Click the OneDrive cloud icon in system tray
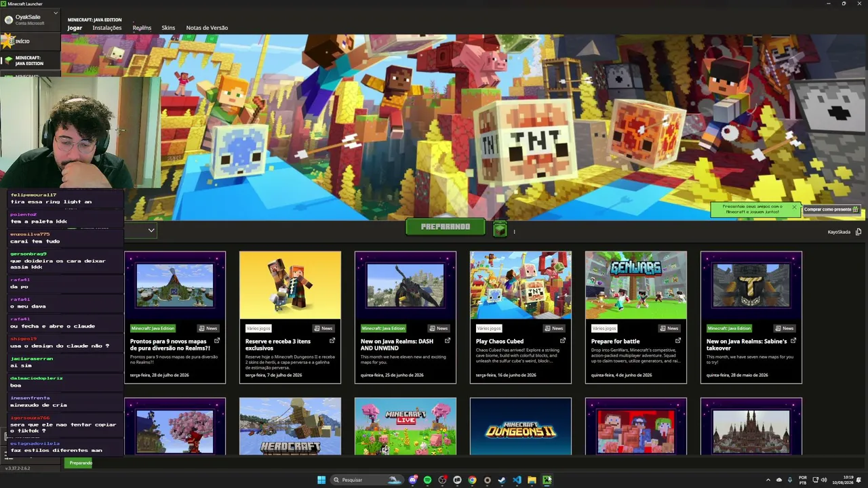This screenshot has height=488, width=868. (779, 480)
